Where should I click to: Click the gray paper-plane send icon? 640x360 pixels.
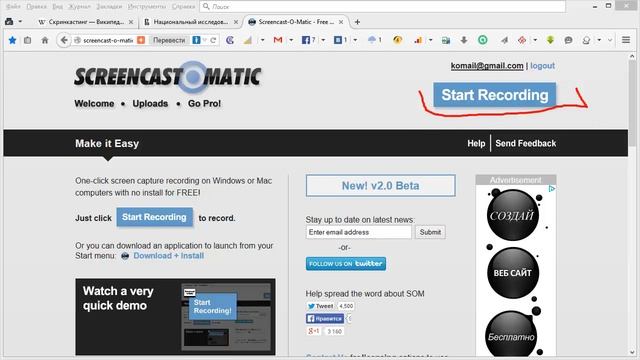pos(504,40)
